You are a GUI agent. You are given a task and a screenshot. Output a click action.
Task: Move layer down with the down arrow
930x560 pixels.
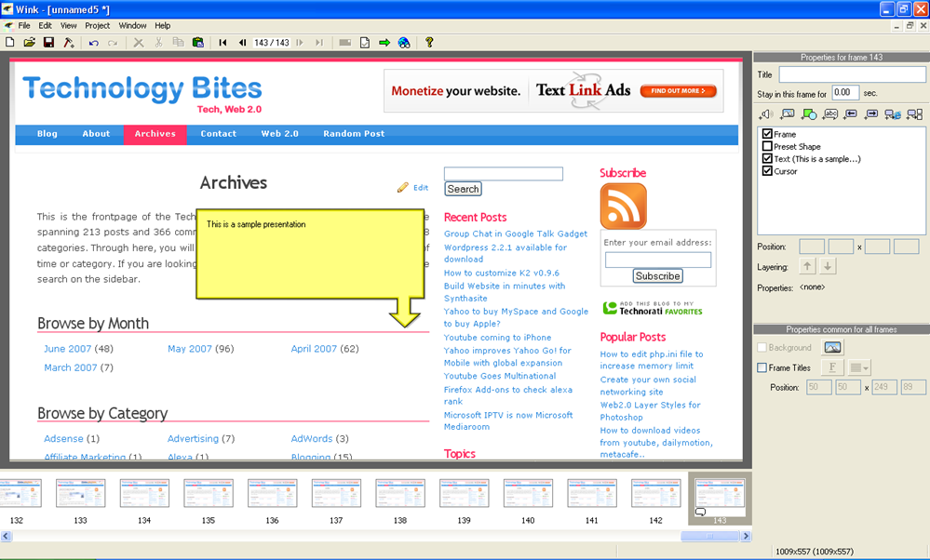pos(828,267)
